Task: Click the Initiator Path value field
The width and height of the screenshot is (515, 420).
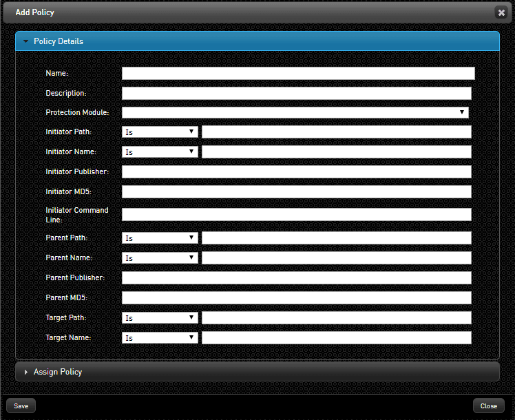Action: pos(336,132)
